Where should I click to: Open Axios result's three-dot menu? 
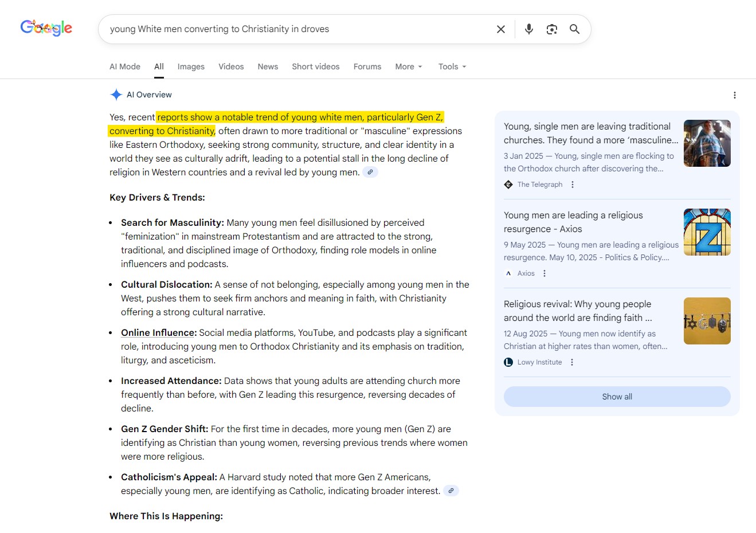click(545, 273)
